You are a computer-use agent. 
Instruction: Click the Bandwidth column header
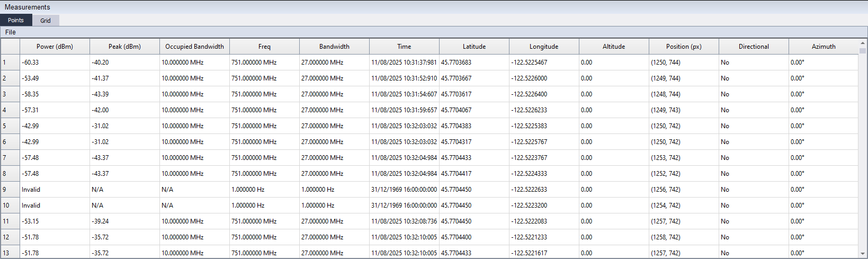pyautogui.click(x=335, y=47)
